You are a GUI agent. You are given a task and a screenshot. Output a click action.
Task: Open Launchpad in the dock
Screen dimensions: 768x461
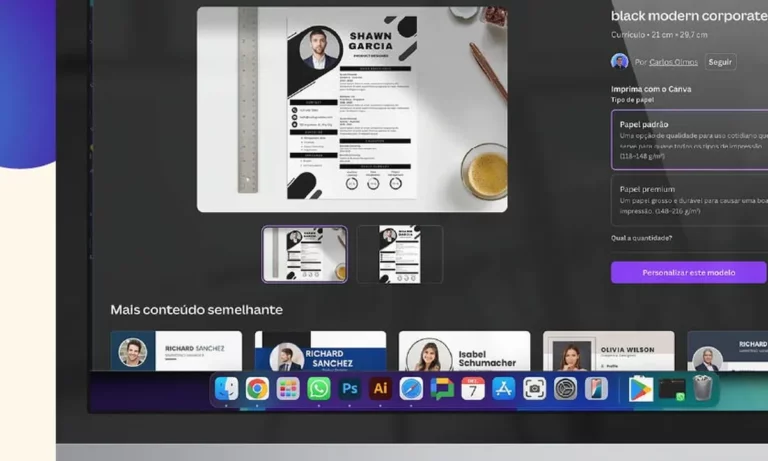point(288,389)
